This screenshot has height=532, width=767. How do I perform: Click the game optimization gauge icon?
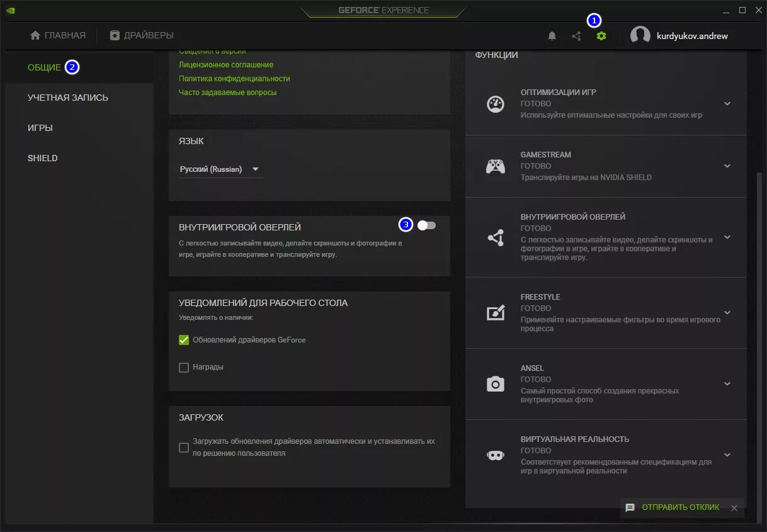tap(496, 104)
